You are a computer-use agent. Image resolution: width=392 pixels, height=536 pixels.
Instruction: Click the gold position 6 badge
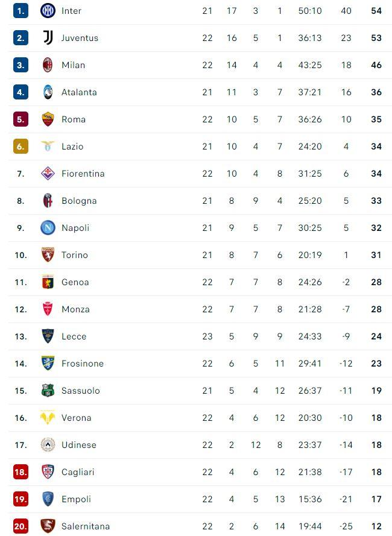click(x=21, y=146)
